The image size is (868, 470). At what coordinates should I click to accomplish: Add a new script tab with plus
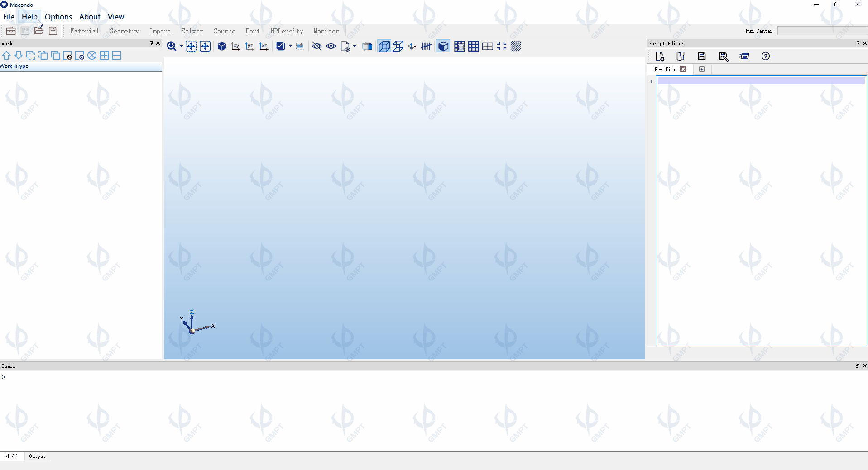[x=702, y=69]
